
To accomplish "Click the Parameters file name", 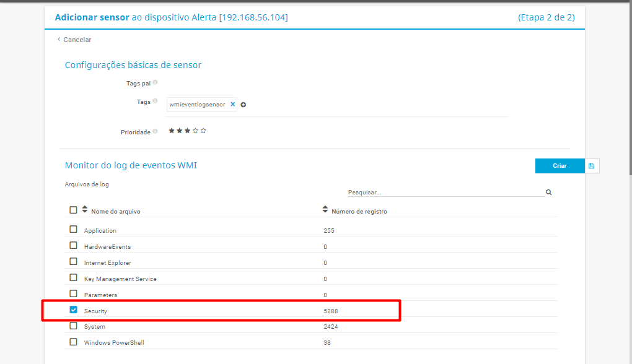I will pyautogui.click(x=101, y=295).
